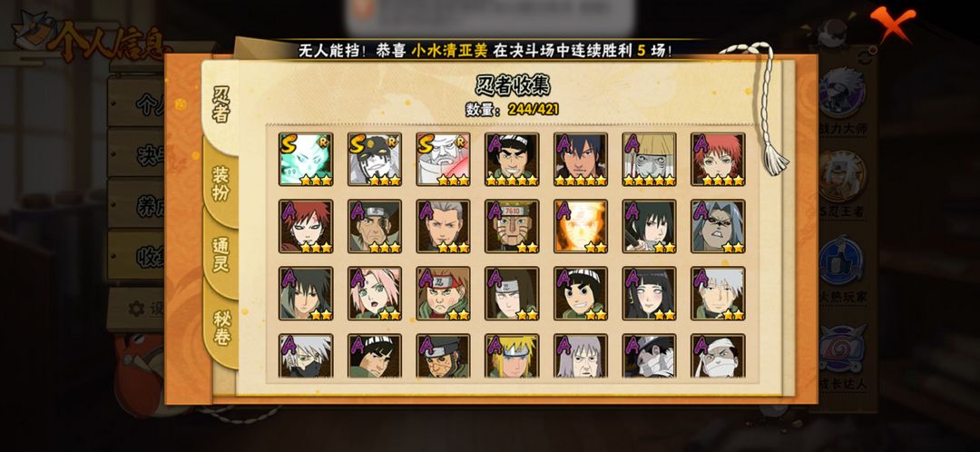Select the second S-rank masked ninja portrait
Image resolution: width=980 pixels, height=452 pixels.
tap(375, 159)
